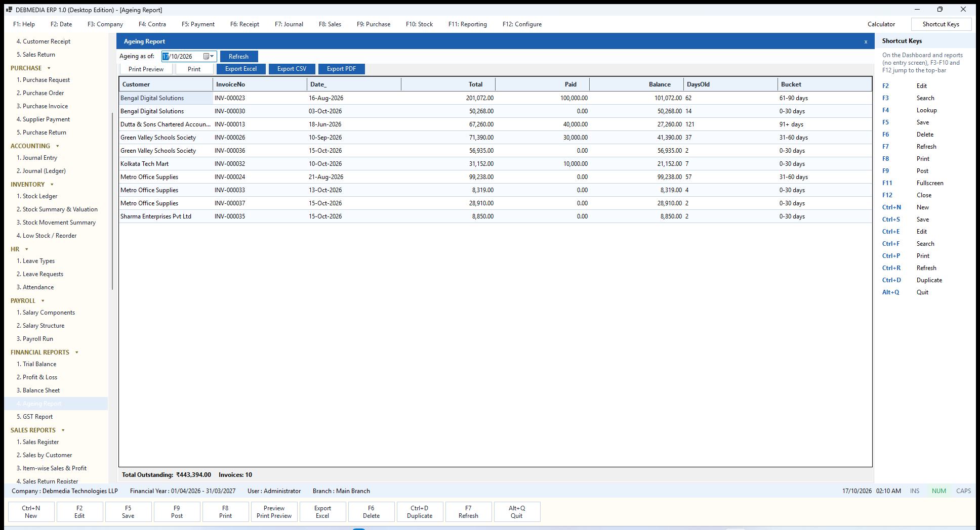980x530 pixels.
Task: Click the Ctrl+N New bottom button
Action: pos(31,512)
